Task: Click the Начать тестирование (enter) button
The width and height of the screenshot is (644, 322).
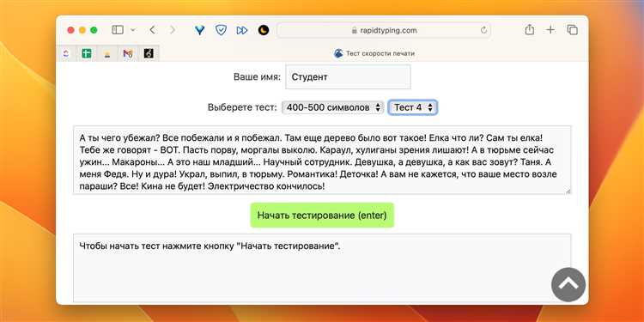Action: pyautogui.click(x=322, y=216)
